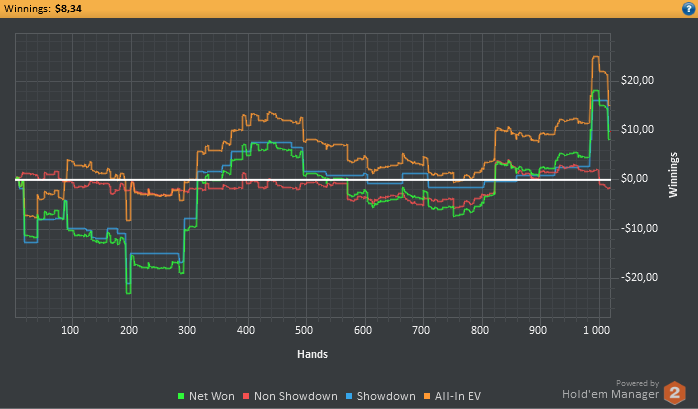Screen dimensions: 698x409
Task: Toggle the red Non Showdown legend swatch
Action: click(246, 396)
